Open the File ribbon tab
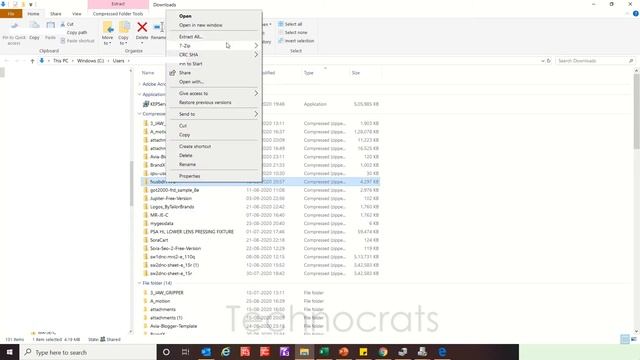Image resolution: width=640 pixels, height=360 pixels. pos(11,14)
